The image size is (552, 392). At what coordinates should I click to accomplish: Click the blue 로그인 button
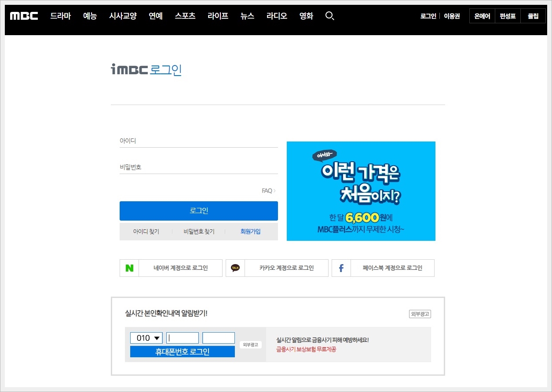coord(199,211)
